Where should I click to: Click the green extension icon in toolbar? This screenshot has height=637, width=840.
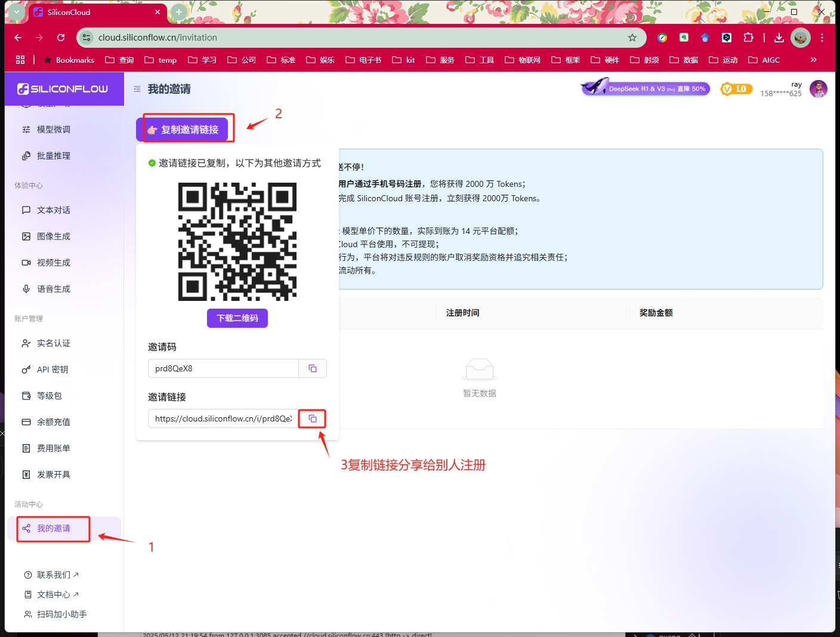[684, 38]
